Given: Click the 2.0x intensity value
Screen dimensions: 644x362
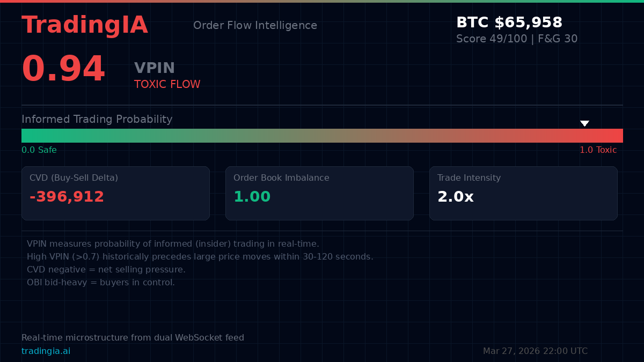Looking at the screenshot, I should click(455, 197).
